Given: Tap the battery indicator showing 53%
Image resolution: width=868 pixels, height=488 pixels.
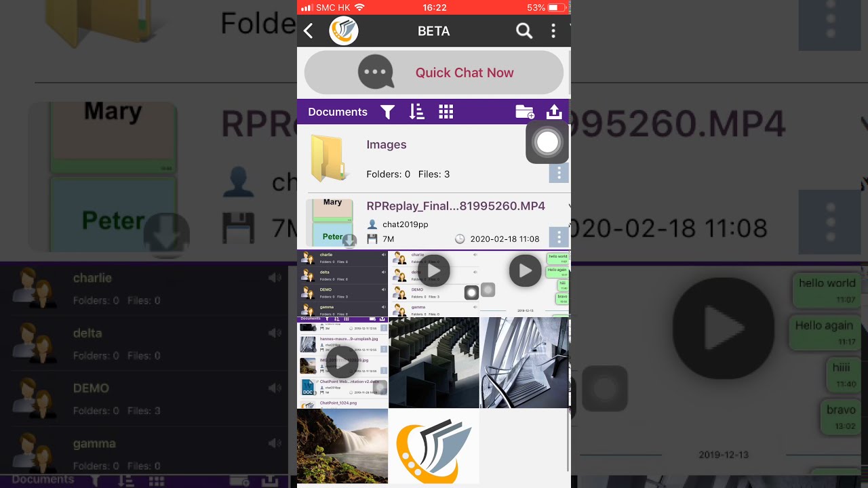Looking at the screenshot, I should (546, 7).
